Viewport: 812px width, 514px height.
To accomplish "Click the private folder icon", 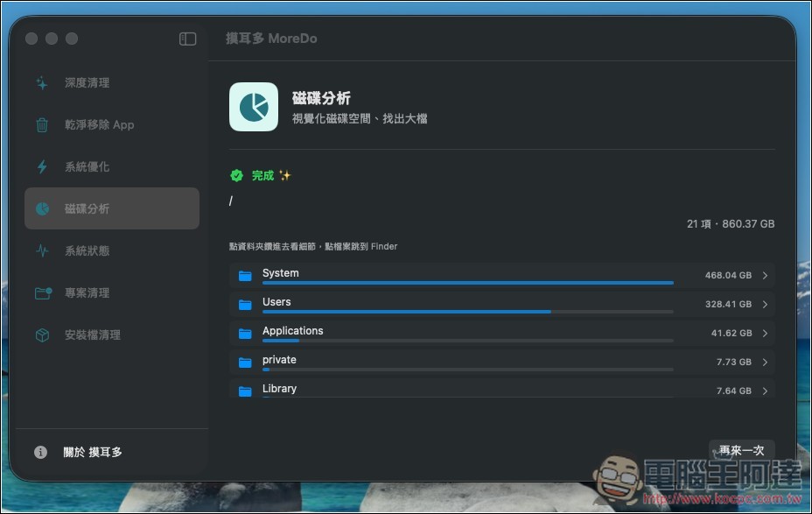I will coord(245,363).
